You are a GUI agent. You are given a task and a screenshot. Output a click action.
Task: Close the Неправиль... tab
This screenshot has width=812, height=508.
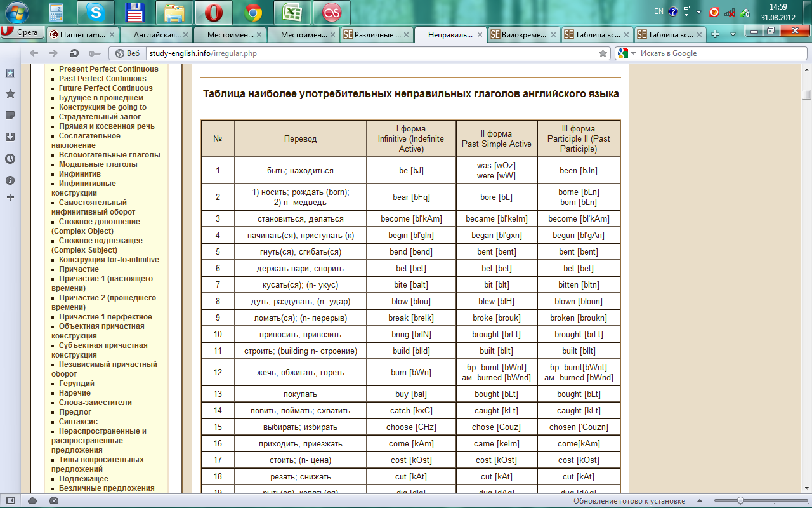pyautogui.click(x=480, y=35)
